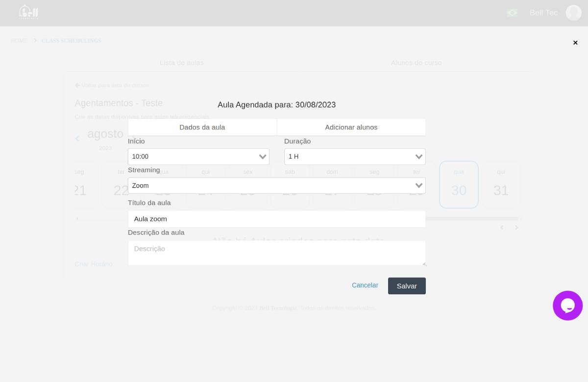The height and width of the screenshot is (382, 588).
Task: Click the Descrição da aula text area
Action: [x=276, y=253]
